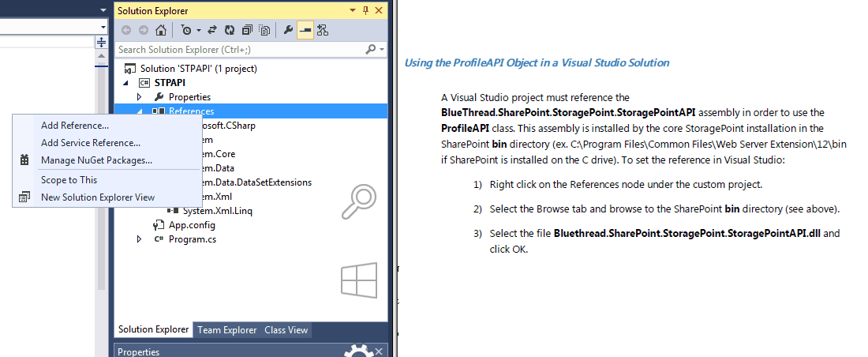This screenshot has width=868, height=357.
Task: Click the Show All Files icon
Action: coord(265,30)
